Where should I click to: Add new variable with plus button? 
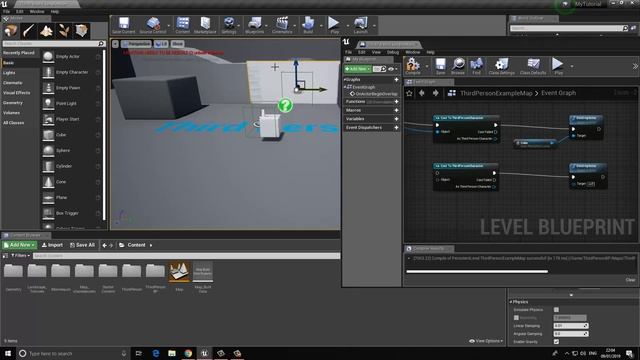396,119
